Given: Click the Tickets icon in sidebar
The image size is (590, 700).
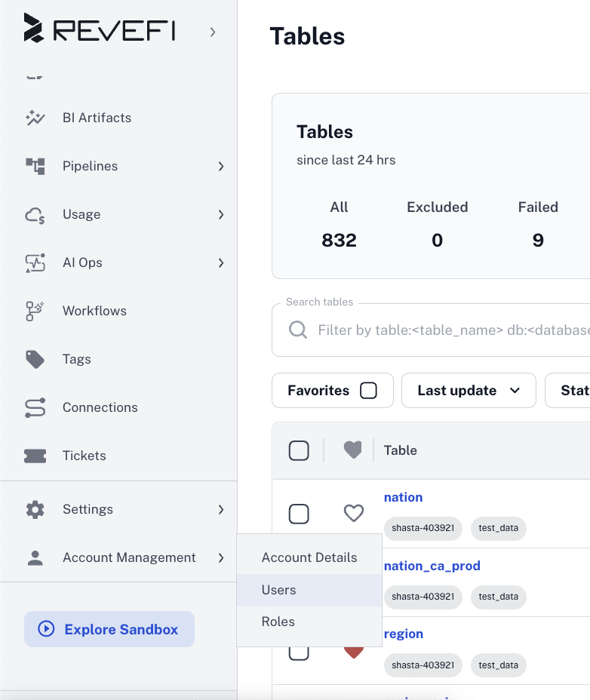Looking at the screenshot, I should pyautogui.click(x=35, y=456).
